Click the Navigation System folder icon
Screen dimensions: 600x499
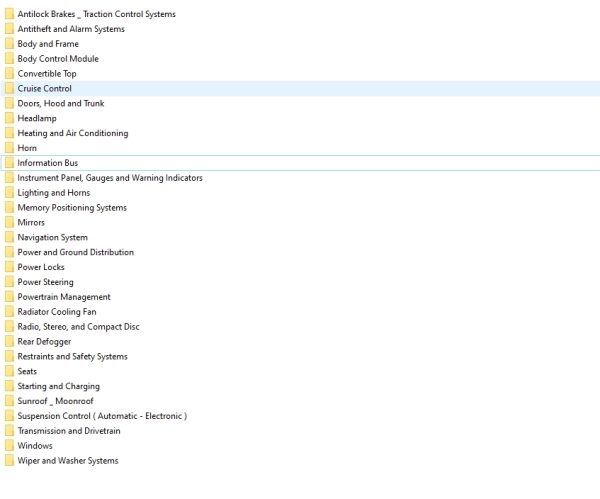[10, 238]
